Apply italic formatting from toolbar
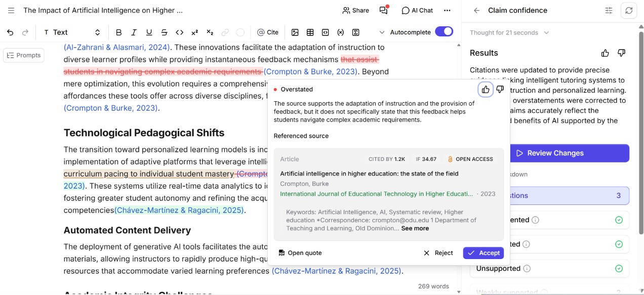 [134, 32]
